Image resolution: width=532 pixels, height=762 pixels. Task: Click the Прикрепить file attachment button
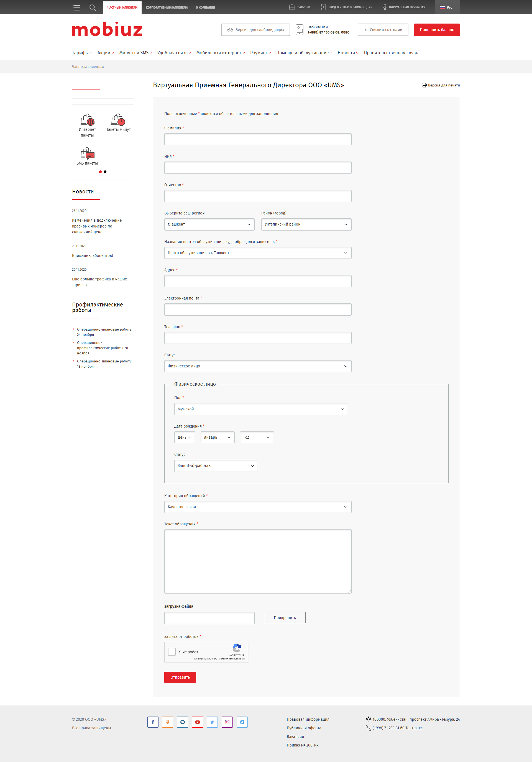[284, 618]
